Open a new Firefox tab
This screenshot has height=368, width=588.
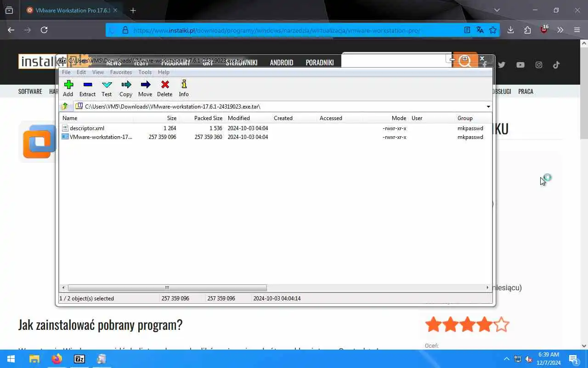tap(133, 10)
